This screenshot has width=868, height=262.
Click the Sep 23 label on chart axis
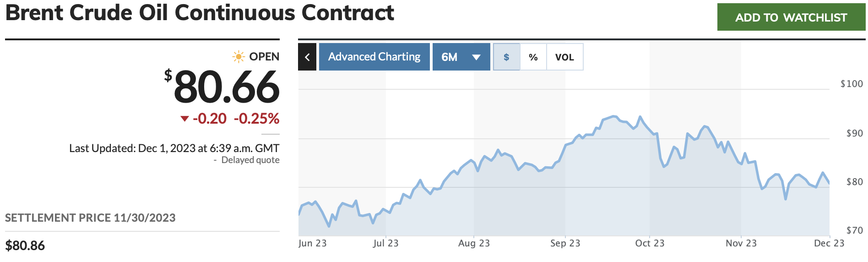click(x=565, y=243)
